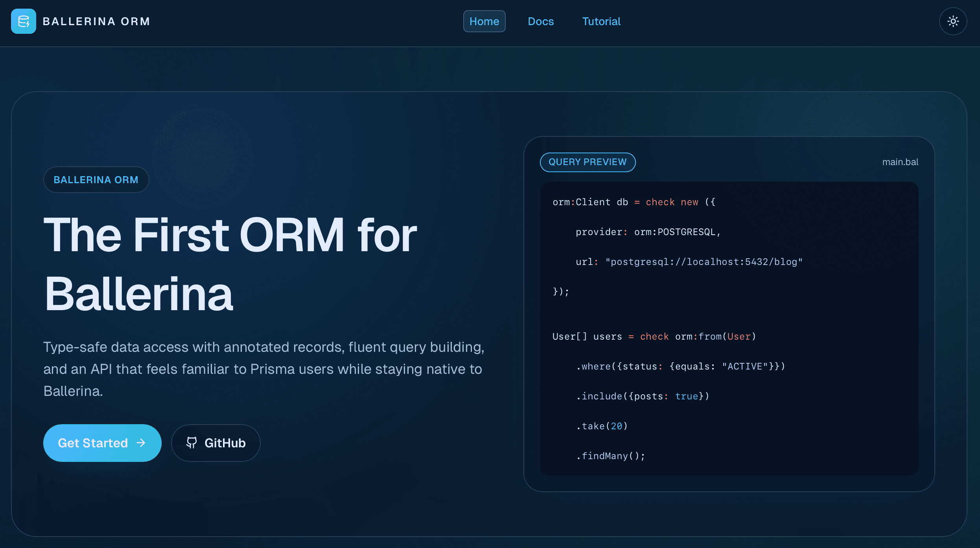Click the Type-safe data access description text
This screenshot has width=980, height=548.
point(263,369)
